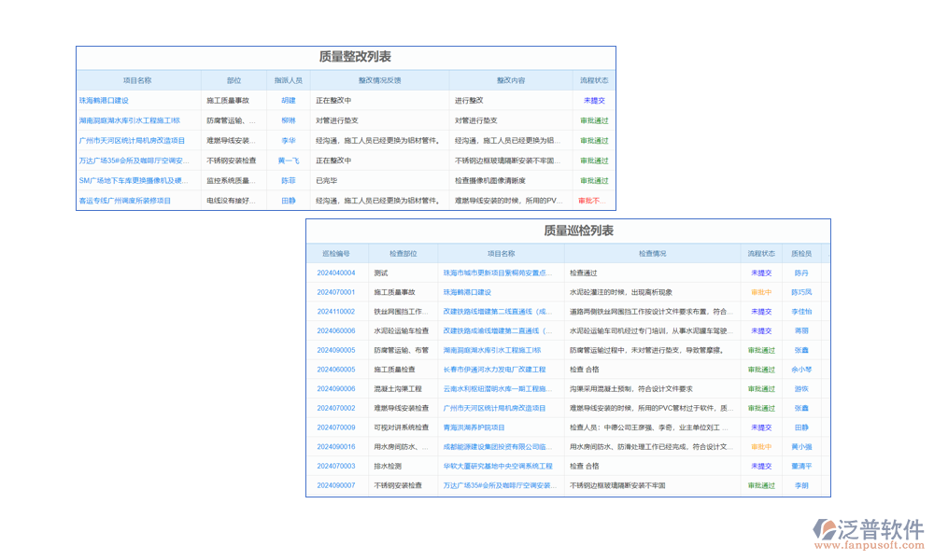Select assigned person 胡建
934x560 pixels.
pyautogui.click(x=288, y=100)
